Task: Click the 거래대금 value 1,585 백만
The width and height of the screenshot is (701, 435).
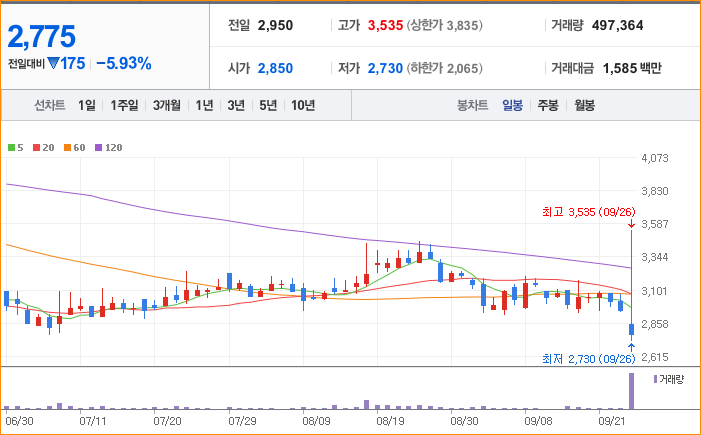Action: pyautogui.click(x=632, y=68)
